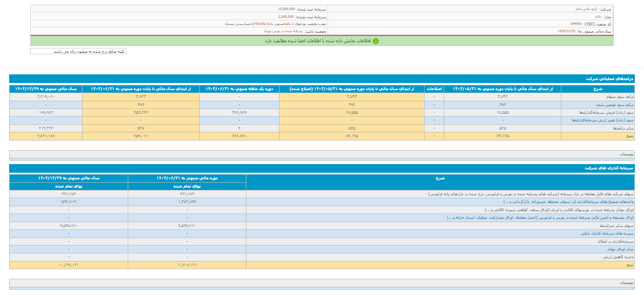Click the million-Rial amounts note box
Image resolution: width=644 pixels, height=296 pixels.
[78, 51]
